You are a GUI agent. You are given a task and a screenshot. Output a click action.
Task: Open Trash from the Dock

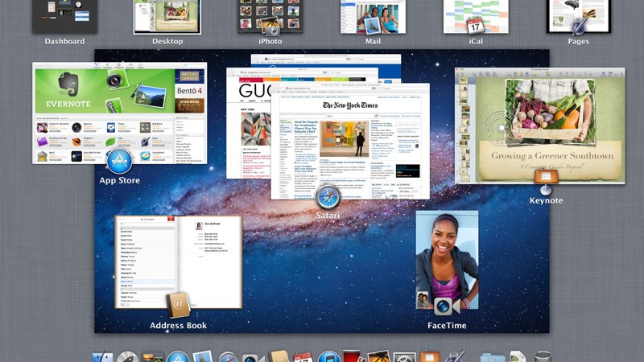pos(543,356)
